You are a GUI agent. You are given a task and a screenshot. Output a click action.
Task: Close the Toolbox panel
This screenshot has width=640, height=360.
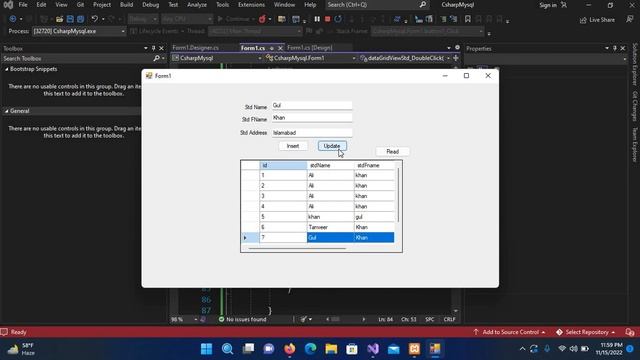pyautogui.click(x=161, y=48)
